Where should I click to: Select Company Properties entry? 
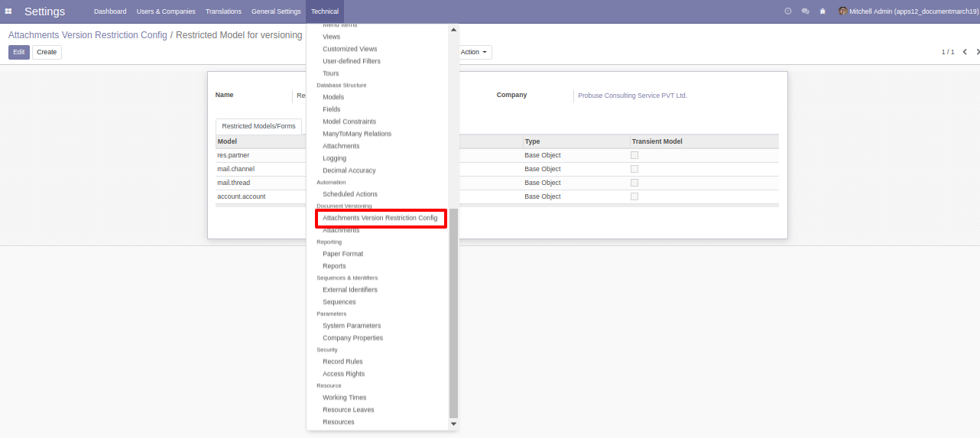pos(353,338)
